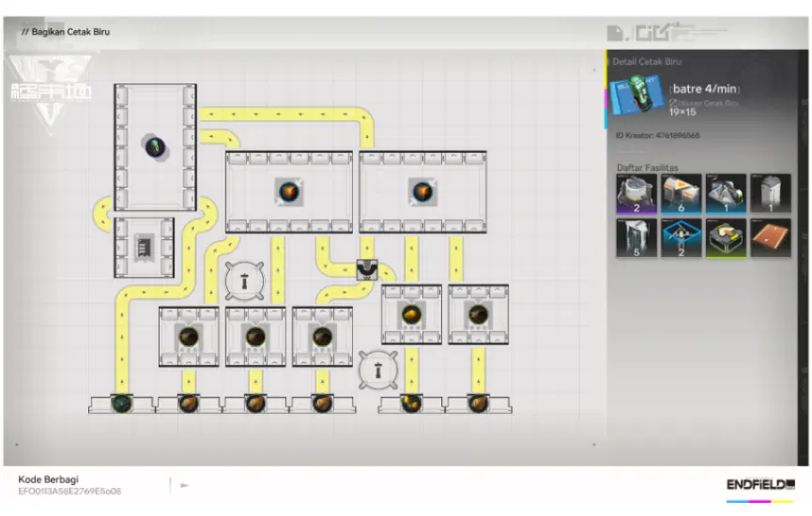
Task: Click the blueprint name batre 4/min
Action: coord(704,89)
